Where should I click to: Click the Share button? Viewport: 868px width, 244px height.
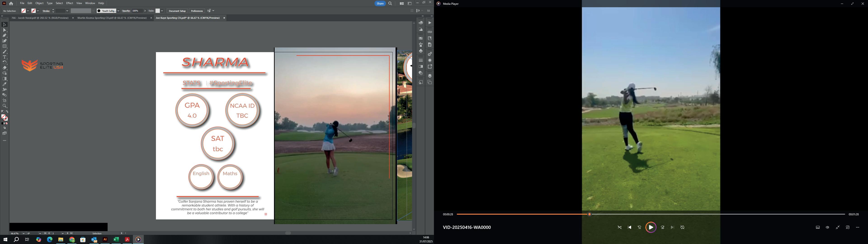pos(380,3)
